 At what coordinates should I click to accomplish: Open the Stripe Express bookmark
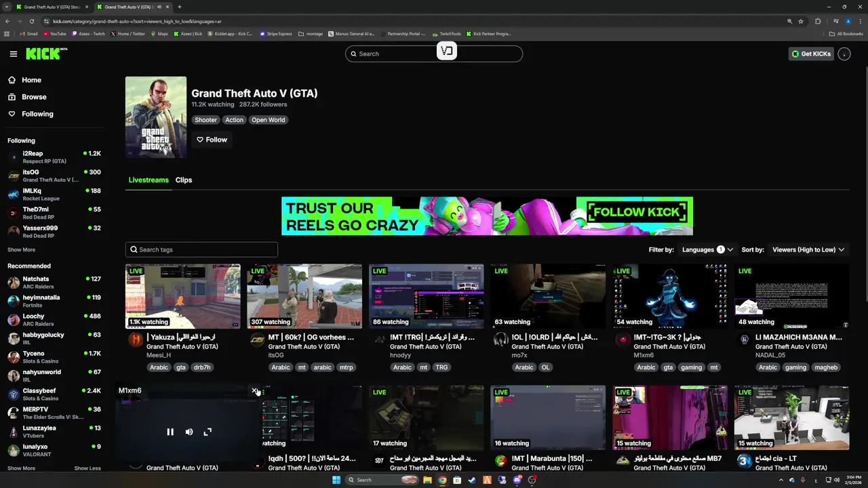[x=275, y=34]
